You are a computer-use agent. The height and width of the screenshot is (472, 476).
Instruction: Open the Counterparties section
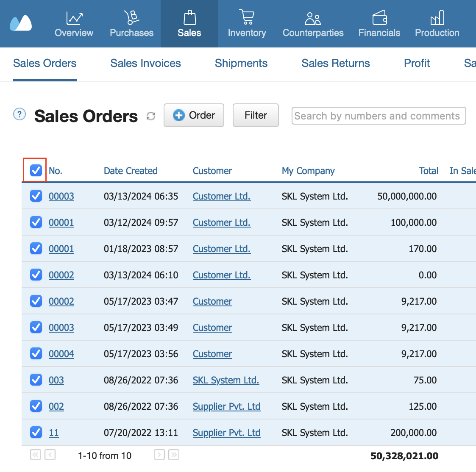tap(313, 24)
